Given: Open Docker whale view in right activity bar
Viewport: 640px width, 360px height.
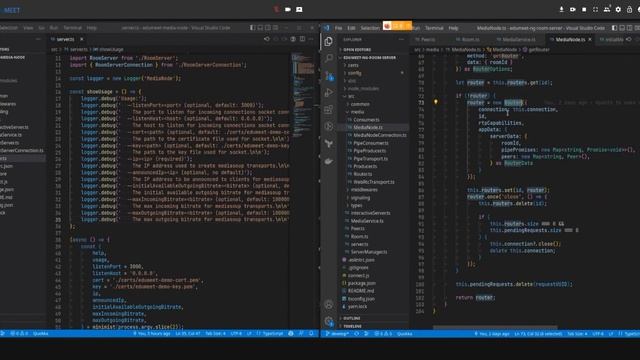Looking at the screenshot, I should tap(329, 162).
